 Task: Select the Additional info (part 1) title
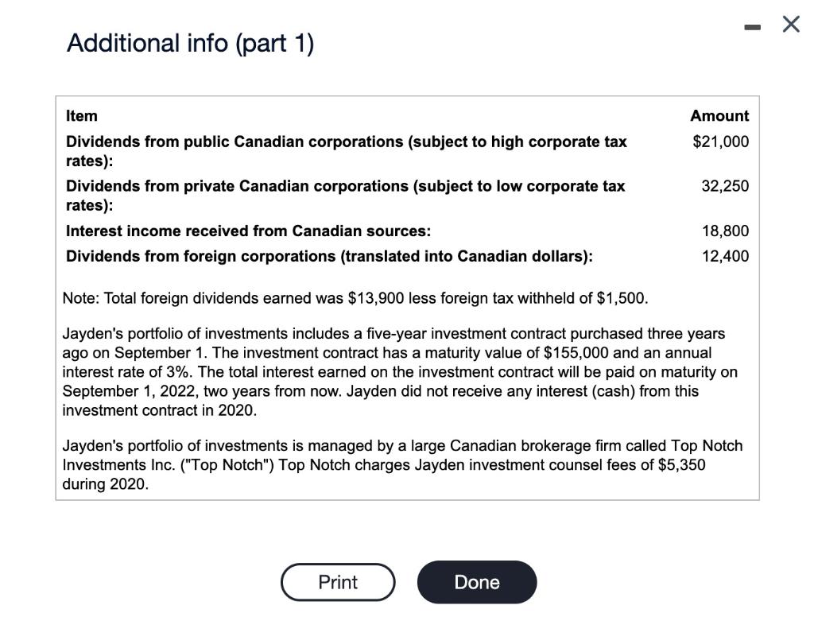tap(190, 43)
